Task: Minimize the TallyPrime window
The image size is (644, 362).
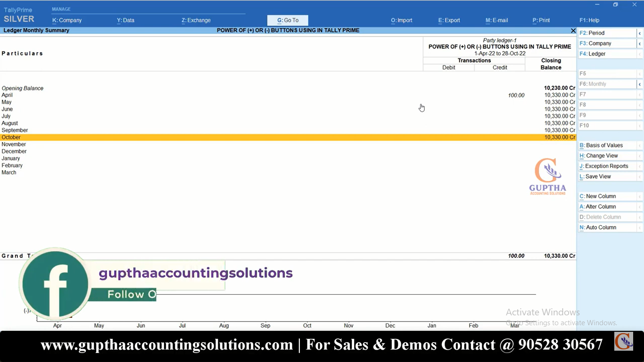Action: [x=597, y=5]
